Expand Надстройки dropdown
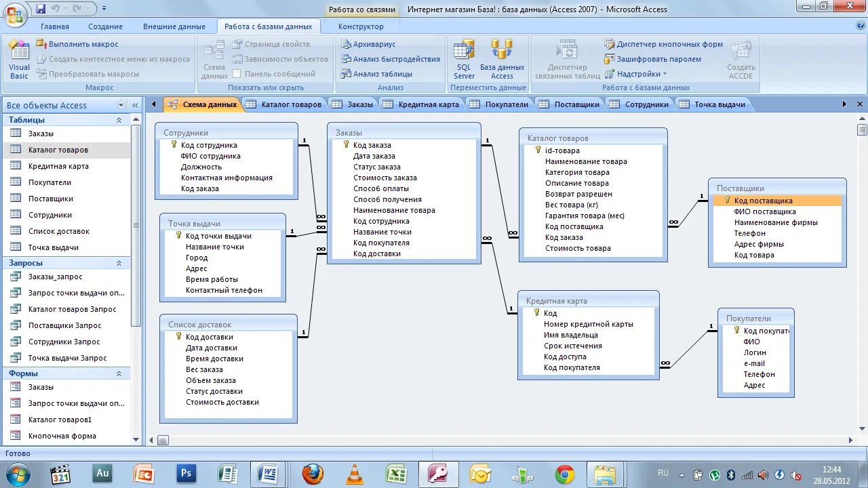This screenshot has height=488, width=868. [635, 74]
